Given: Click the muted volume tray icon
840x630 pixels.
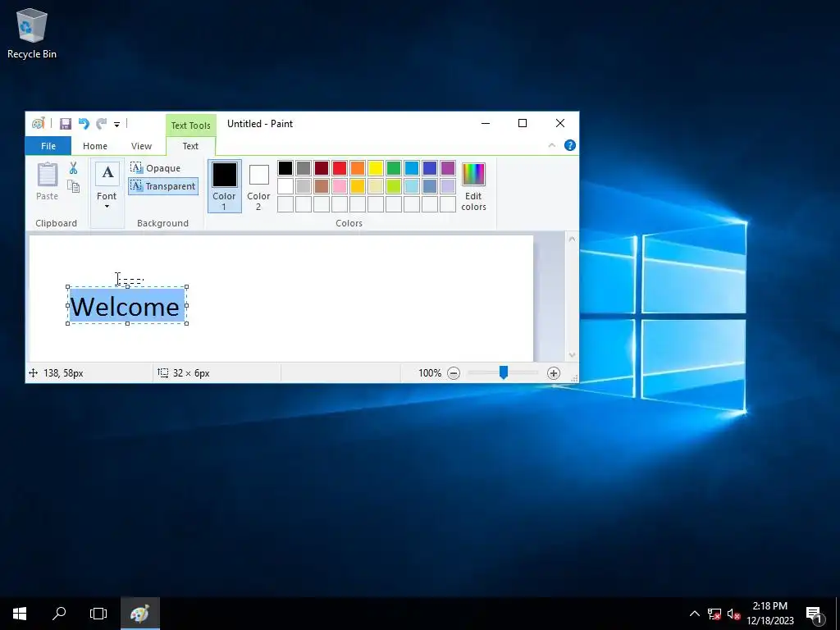Looking at the screenshot, I should (x=733, y=614).
